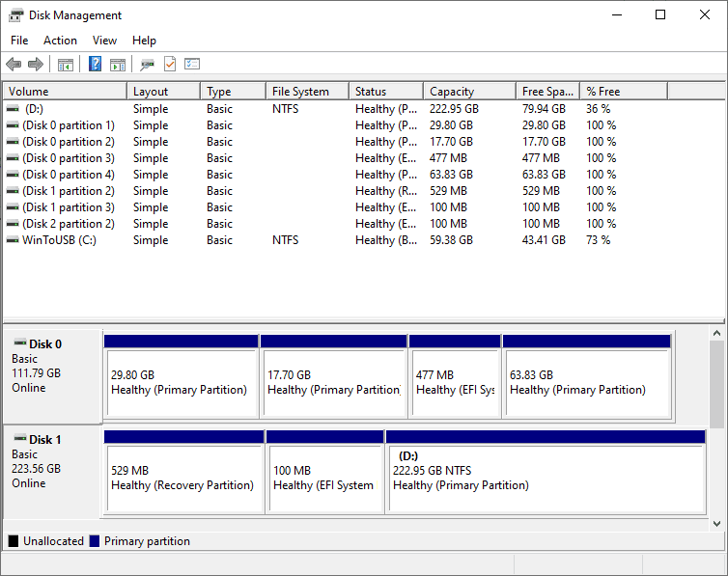Image resolution: width=728 pixels, height=576 pixels.
Task: Open the Help menu
Action: coord(144,41)
